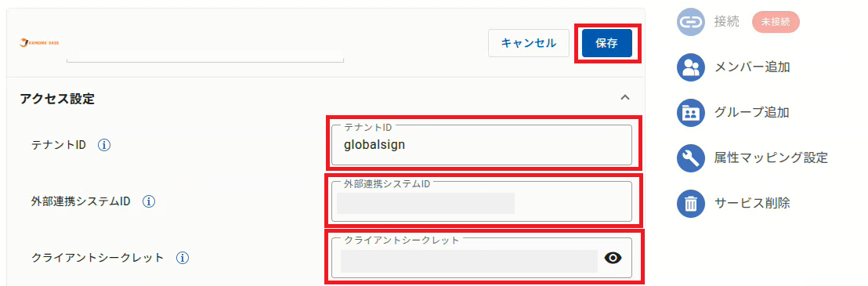Click the 外部連携システムID row label
Image resolution: width=868 pixels, height=286 pixels.
[81, 201]
